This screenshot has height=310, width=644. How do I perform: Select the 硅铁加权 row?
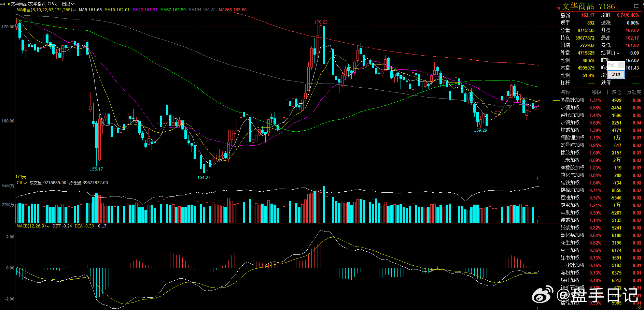601,183
